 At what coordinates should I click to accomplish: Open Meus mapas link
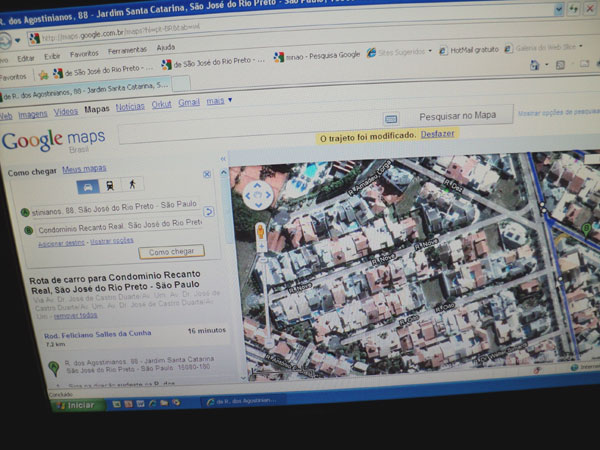[84, 169]
